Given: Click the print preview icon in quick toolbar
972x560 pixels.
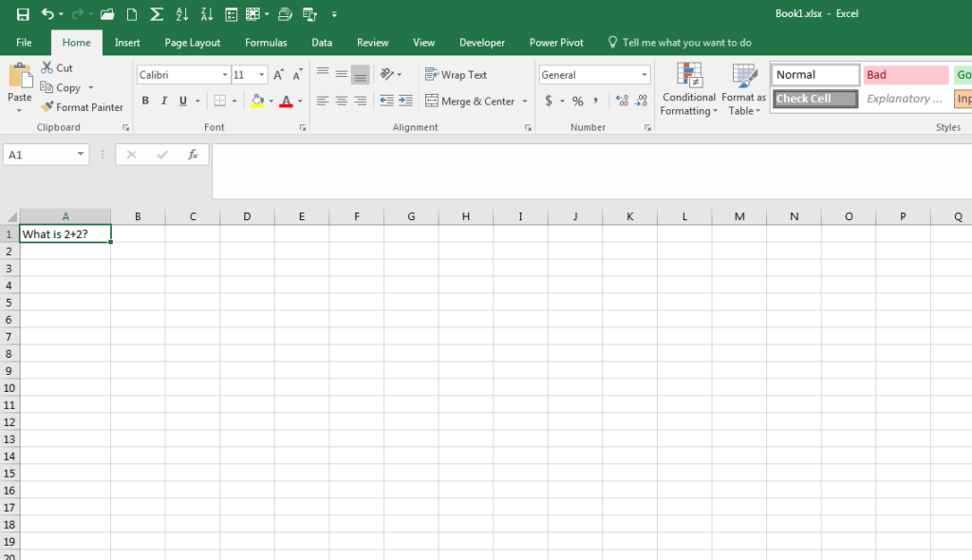Looking at the screenshot, I should [285, 14].
